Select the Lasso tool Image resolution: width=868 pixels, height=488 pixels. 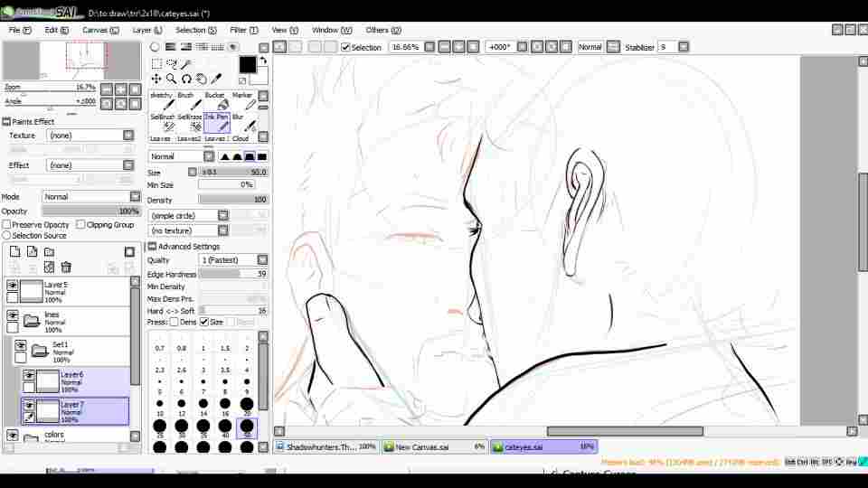click(172, 63)
